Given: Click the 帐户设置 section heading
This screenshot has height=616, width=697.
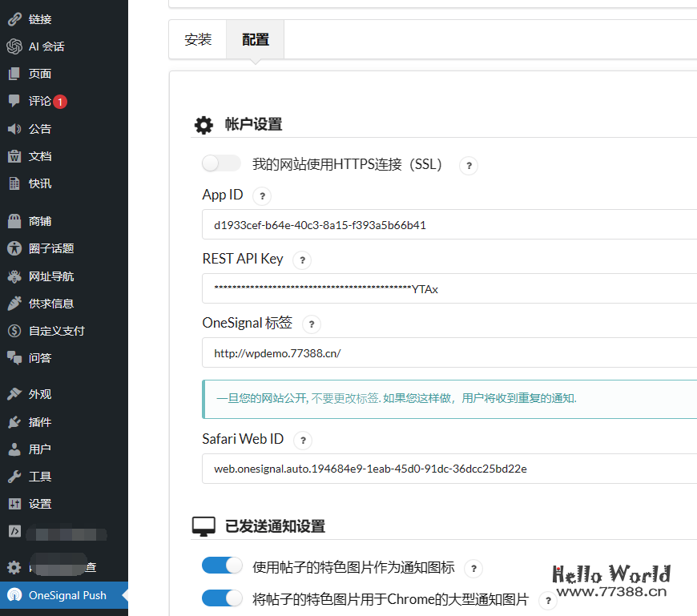Looking at the screenshot, I should click(x=253, y=124).
